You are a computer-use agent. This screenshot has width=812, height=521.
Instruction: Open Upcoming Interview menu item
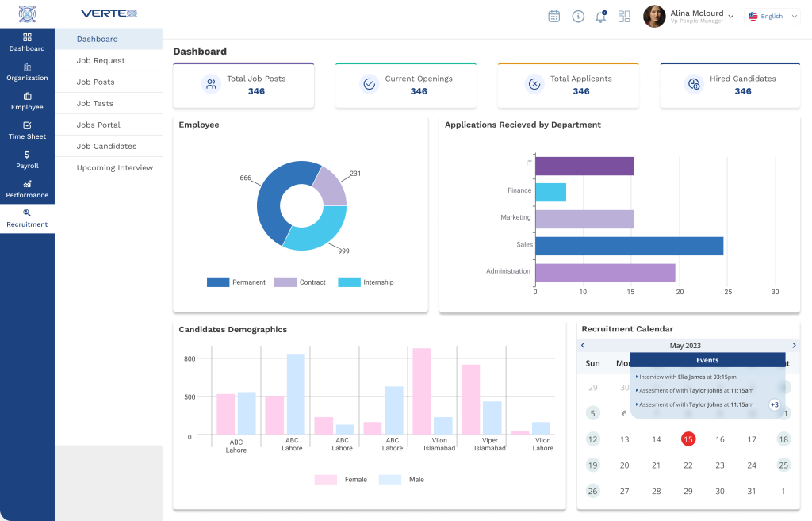point(109,167)
